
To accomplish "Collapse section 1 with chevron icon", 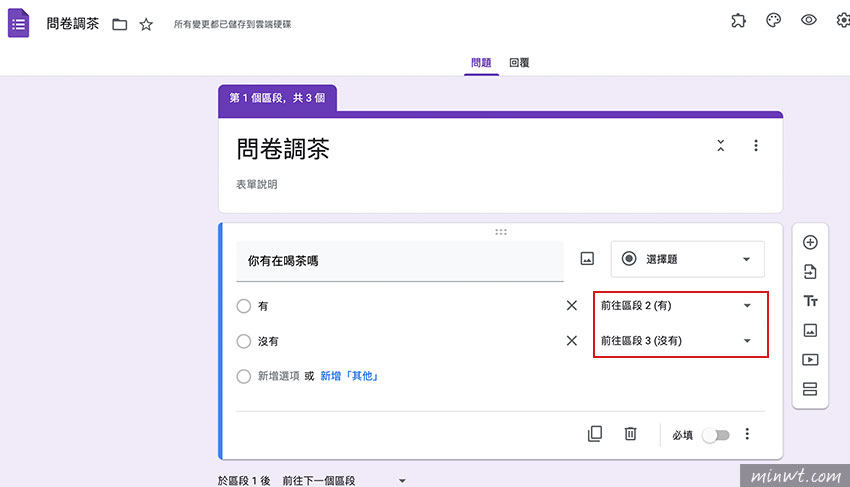I will (x=720, y=145).
